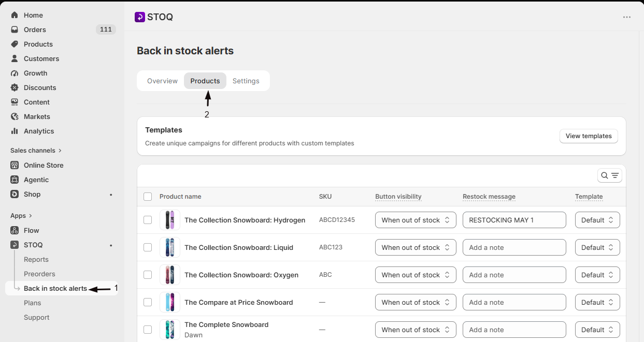Open button visibility dropdown for Oxygen
The width and height of the screenshot is (644, 342).
coord(416,275)
